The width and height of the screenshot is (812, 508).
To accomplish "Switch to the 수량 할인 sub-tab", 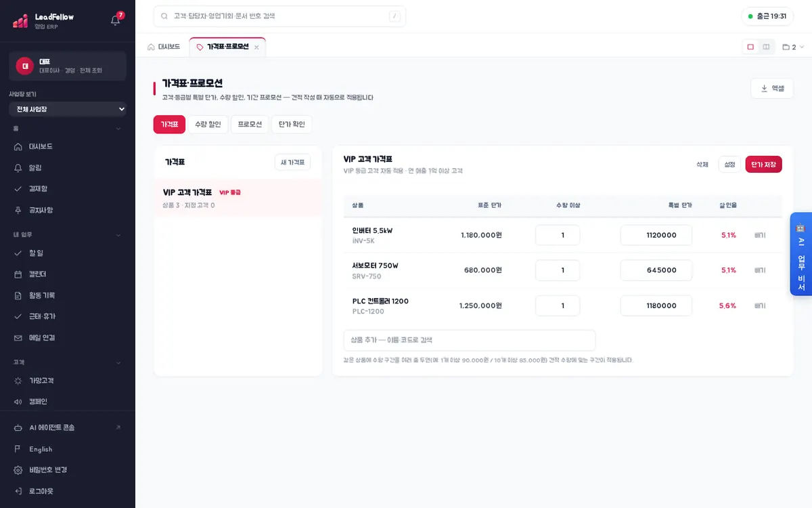I will (208, 125).
